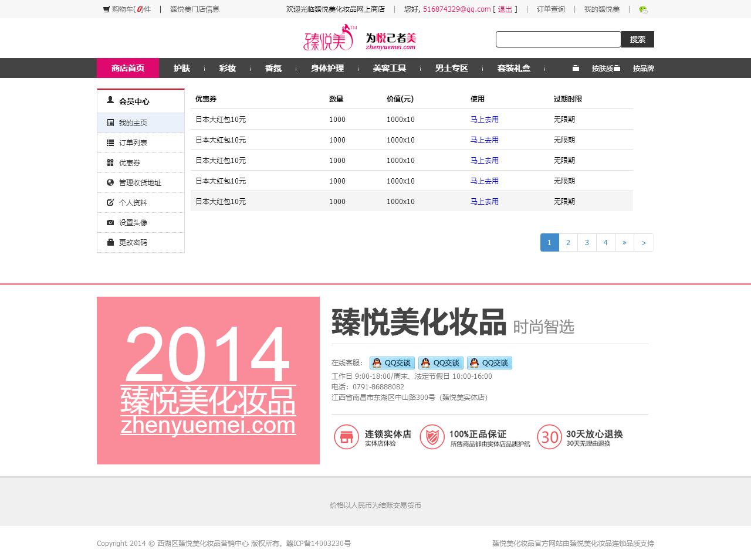Viewport: 751px width, 560px height.
Task: Go to page 2 of coupons
Action: click(568, 243)
